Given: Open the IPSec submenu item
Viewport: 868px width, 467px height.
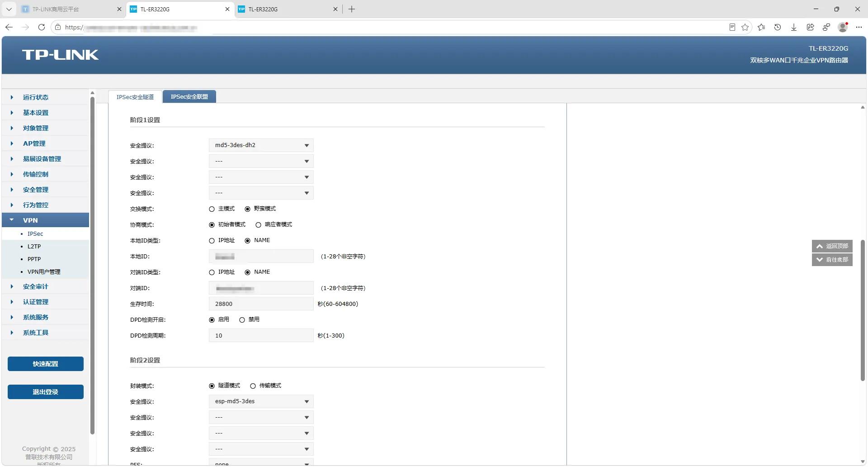Looking at the screenshot, I should tap(35, 234).
